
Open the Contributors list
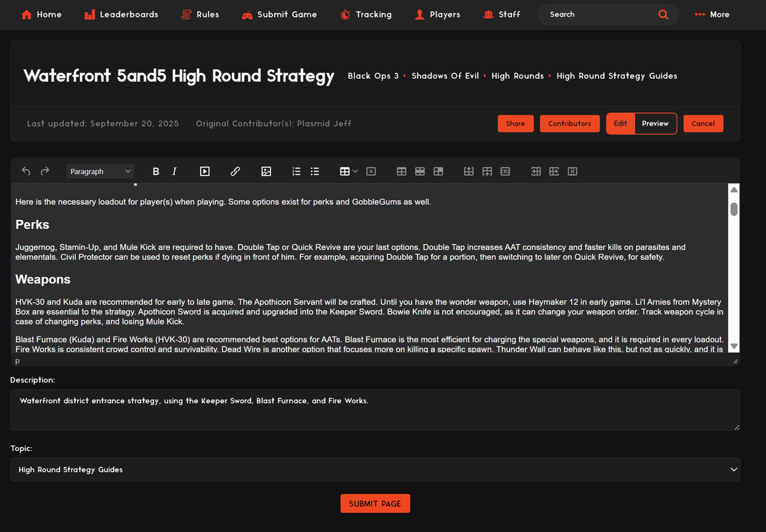[x=570, y=124]
